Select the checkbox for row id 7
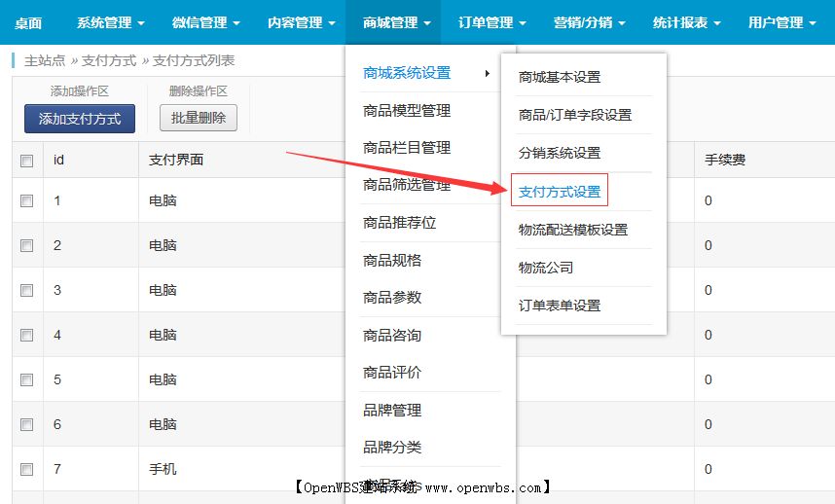 (27, 469)
